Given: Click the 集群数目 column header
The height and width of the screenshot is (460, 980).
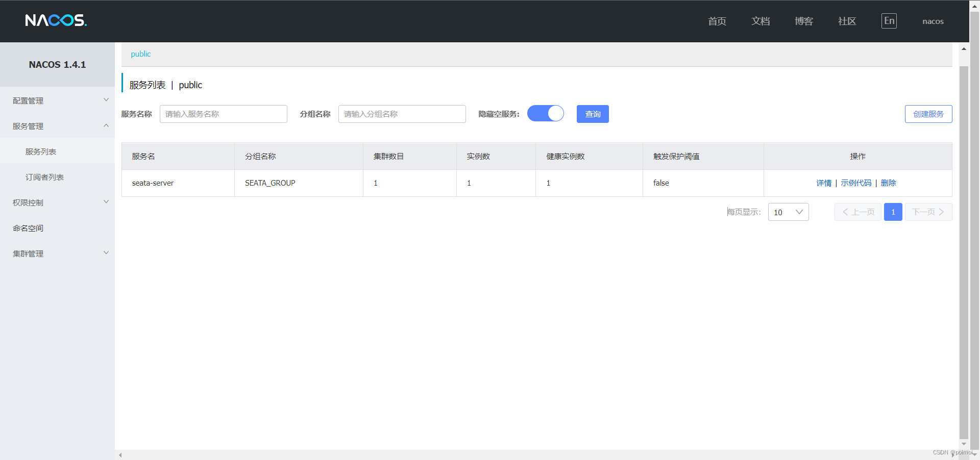Looking at the screenshot, I should 410,157.
